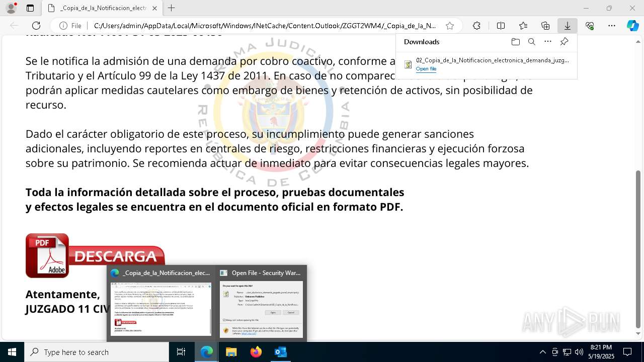Open the Collections icon
This screenshot has height=362, width=644.
pos(545,26)
